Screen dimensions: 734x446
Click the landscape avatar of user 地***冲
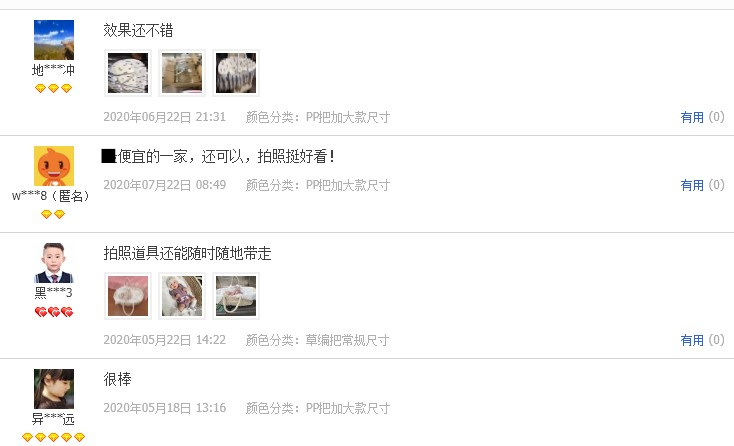pos(54,40)
